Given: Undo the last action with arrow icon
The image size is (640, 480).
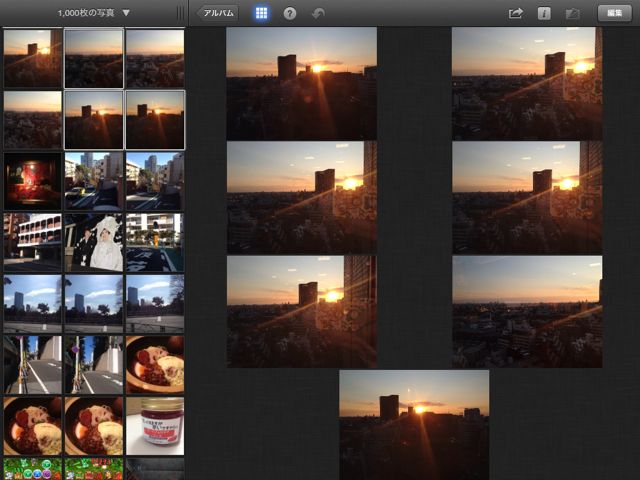Looking at the screenshot, I should 318,13.
